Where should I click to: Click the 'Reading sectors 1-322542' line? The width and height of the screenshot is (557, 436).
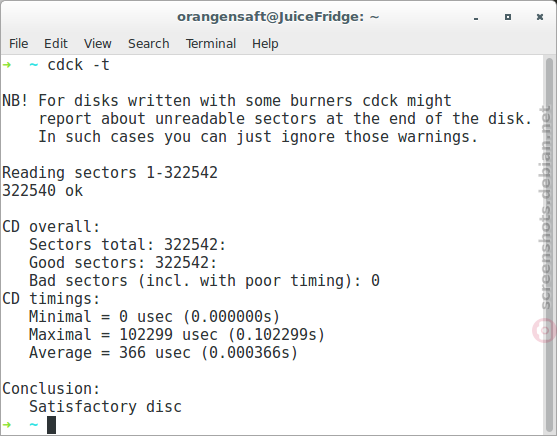[110, 173]
